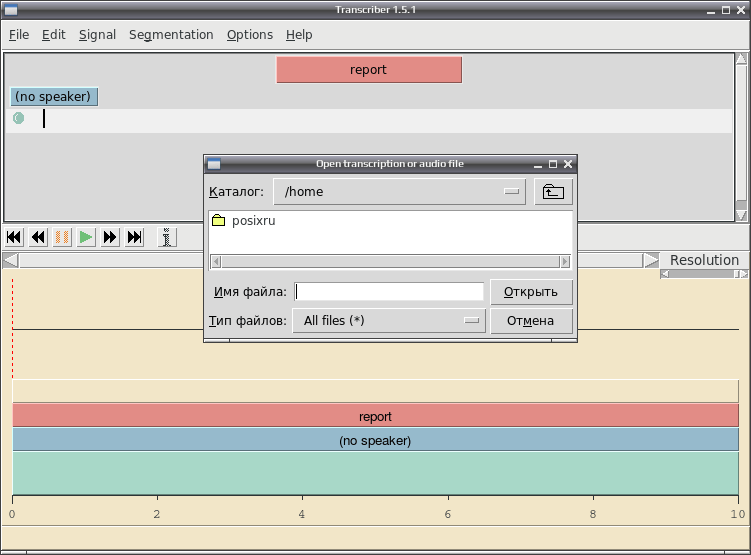Open the Help menu
This screenshot has width=751, height=555.
click(x=299, y=34)
